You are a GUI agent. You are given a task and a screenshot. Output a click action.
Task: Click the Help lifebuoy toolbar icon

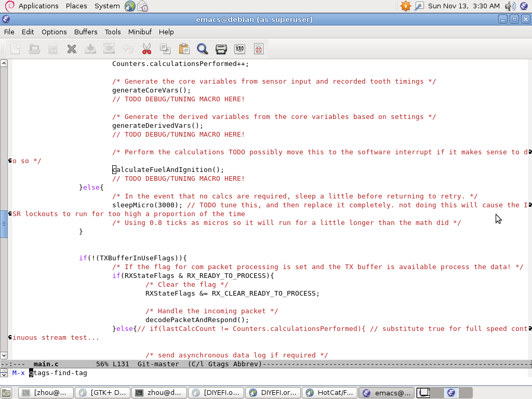click(259, 49)
